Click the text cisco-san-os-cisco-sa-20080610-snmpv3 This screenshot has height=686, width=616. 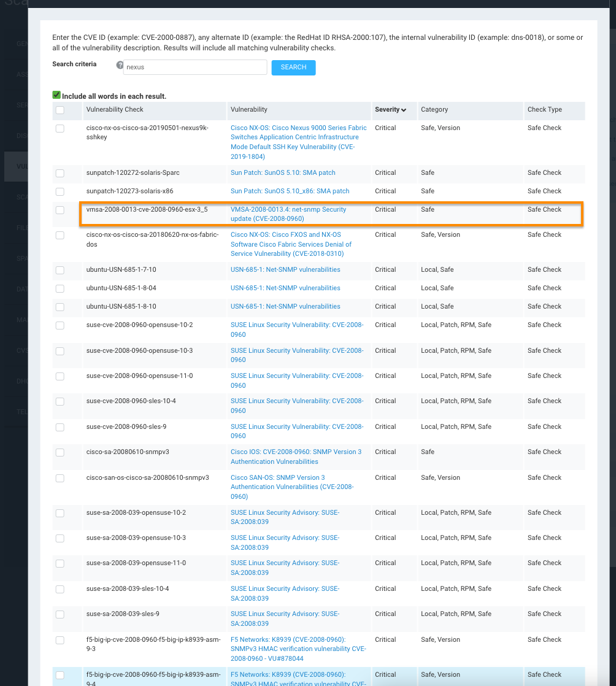pos(147,478)
